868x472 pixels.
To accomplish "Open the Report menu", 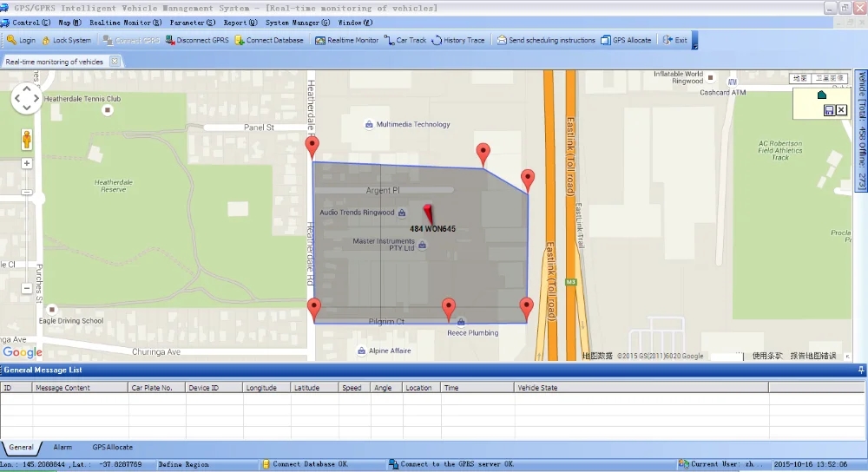I will tap(240, 23).
